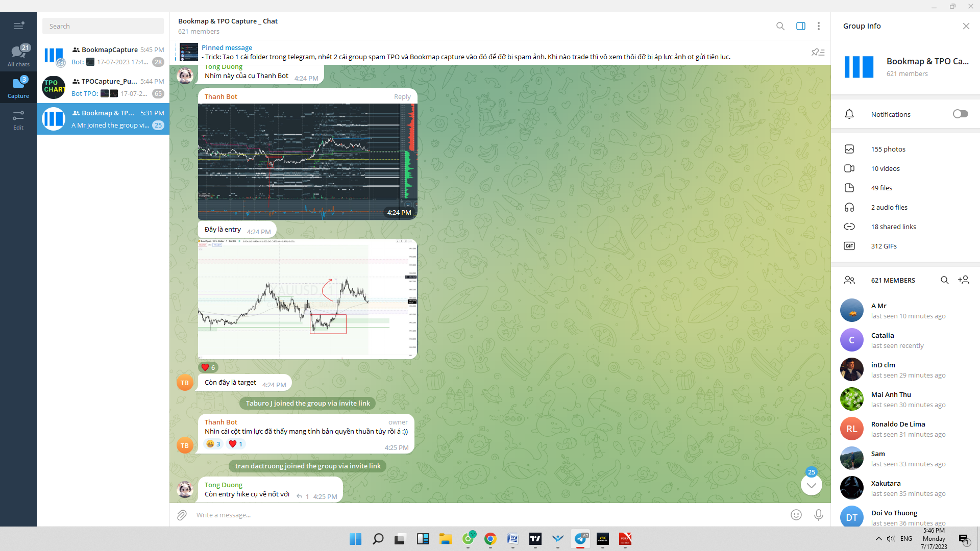This screenshot has height=551, width=980.
Task: Open the All chats folder
Action: click(x=18, y=56)
